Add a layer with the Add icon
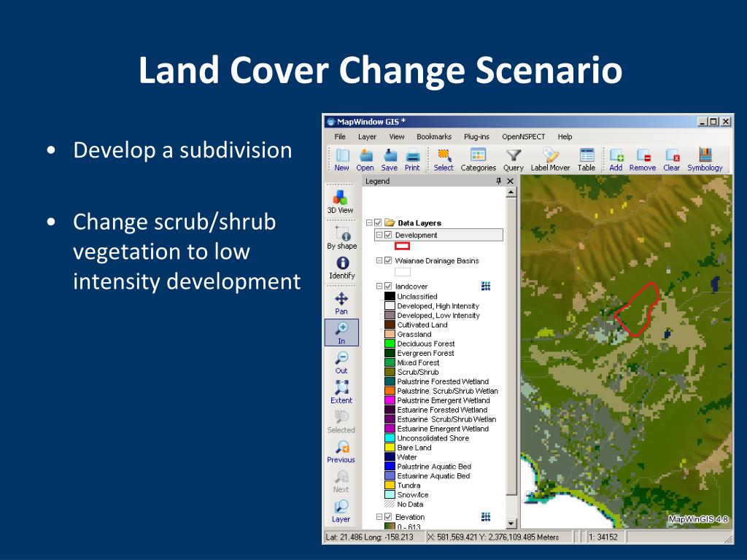This screenshot has height=560, width=747. pos(616,160)
